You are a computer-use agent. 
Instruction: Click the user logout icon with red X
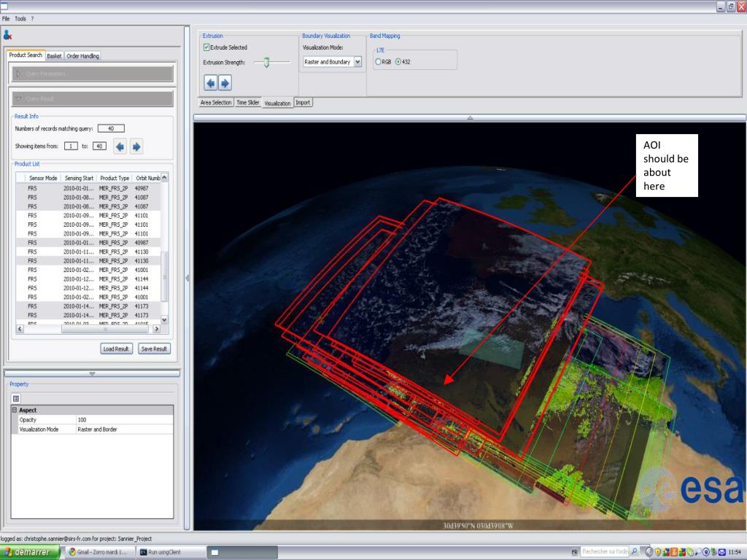7,35
